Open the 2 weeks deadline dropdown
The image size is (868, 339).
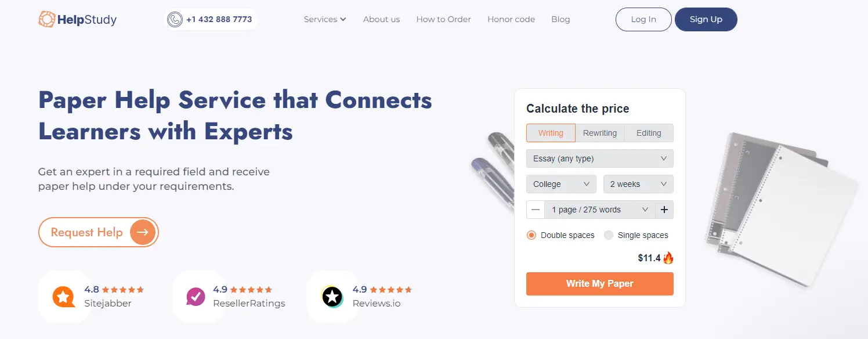(638, 184)
